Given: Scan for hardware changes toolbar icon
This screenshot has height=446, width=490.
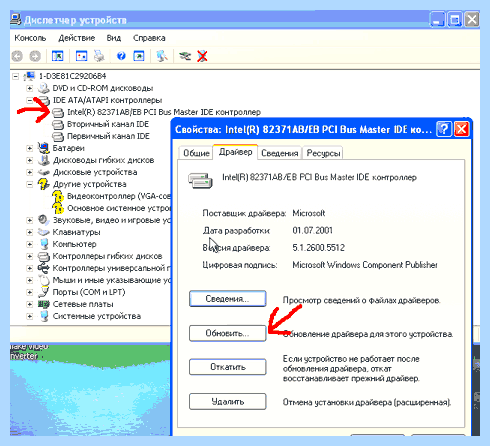Looking at the screenshot, I should pyautogui.click(x=162, y=56).
